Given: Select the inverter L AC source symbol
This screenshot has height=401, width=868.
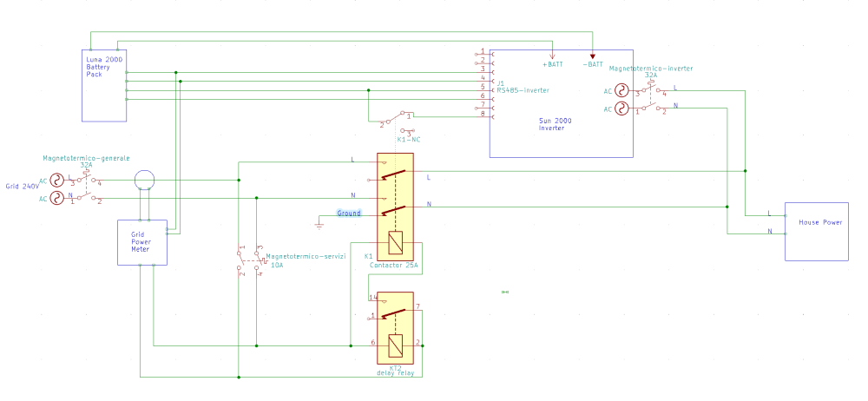Looking at the screenshot, I should point(622,91).
